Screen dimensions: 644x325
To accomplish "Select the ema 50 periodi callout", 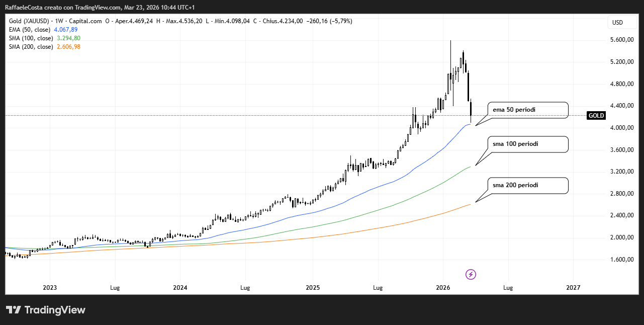I will (527, 110).
